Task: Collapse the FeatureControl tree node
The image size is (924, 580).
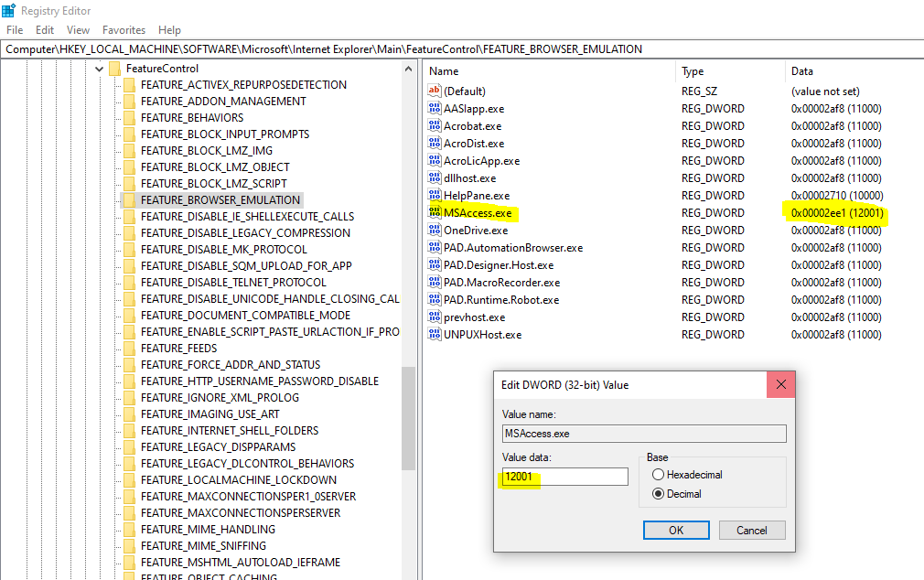Action: [x=99, y=69]
